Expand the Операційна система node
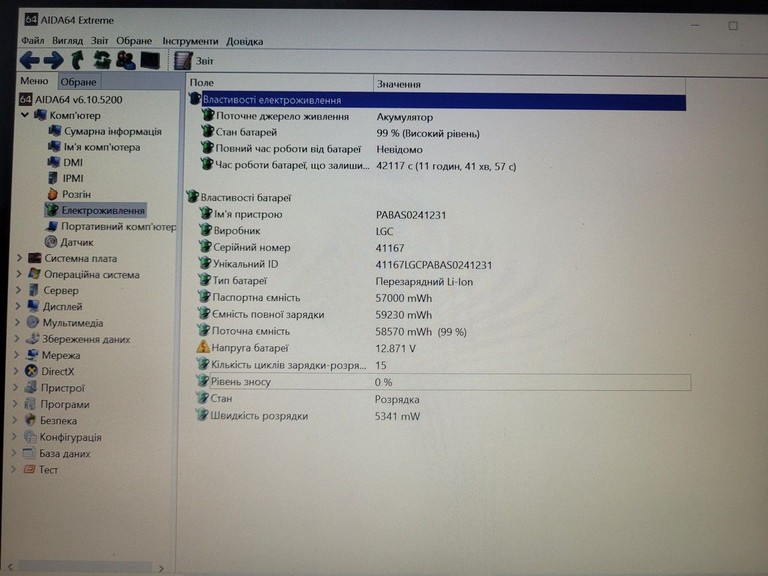The height and width of the screenshot is (576, 768). click(x=19, y=274)
